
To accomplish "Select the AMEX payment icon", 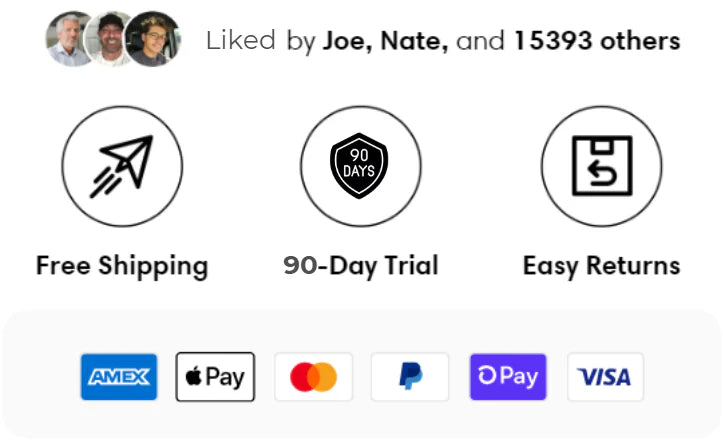I will [x=119, y=377].
